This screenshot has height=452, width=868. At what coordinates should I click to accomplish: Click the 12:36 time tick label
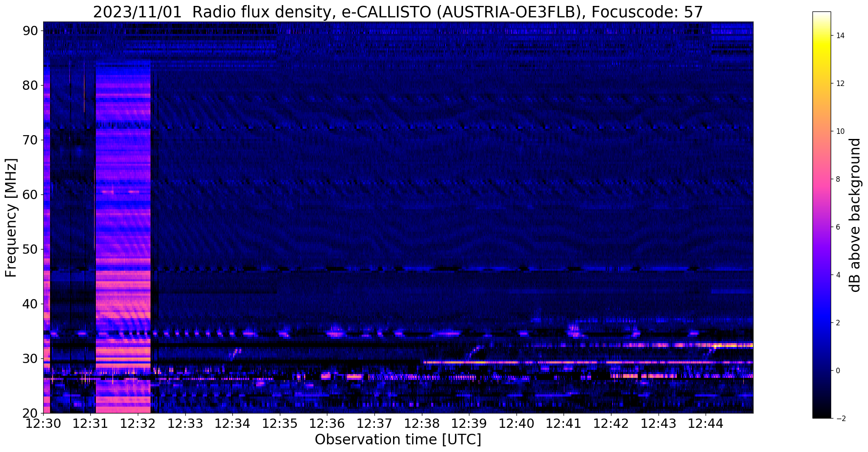327,423
